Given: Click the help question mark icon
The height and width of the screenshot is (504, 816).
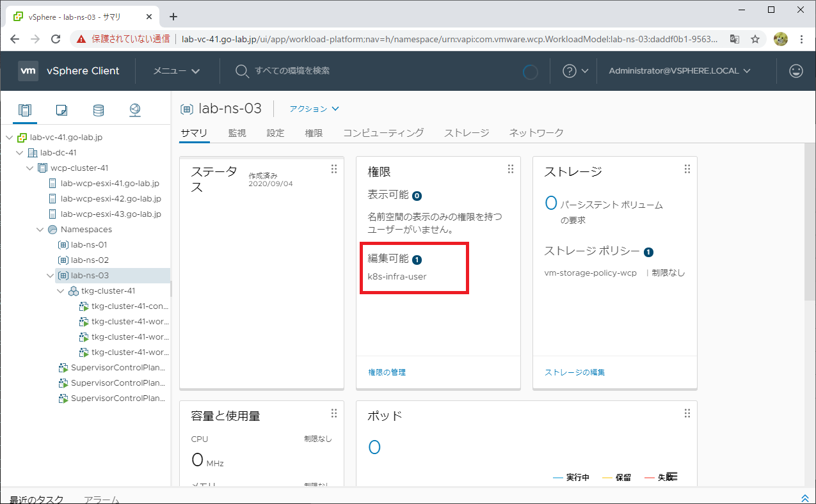Looking at the screenshot, I should (569, 71).
